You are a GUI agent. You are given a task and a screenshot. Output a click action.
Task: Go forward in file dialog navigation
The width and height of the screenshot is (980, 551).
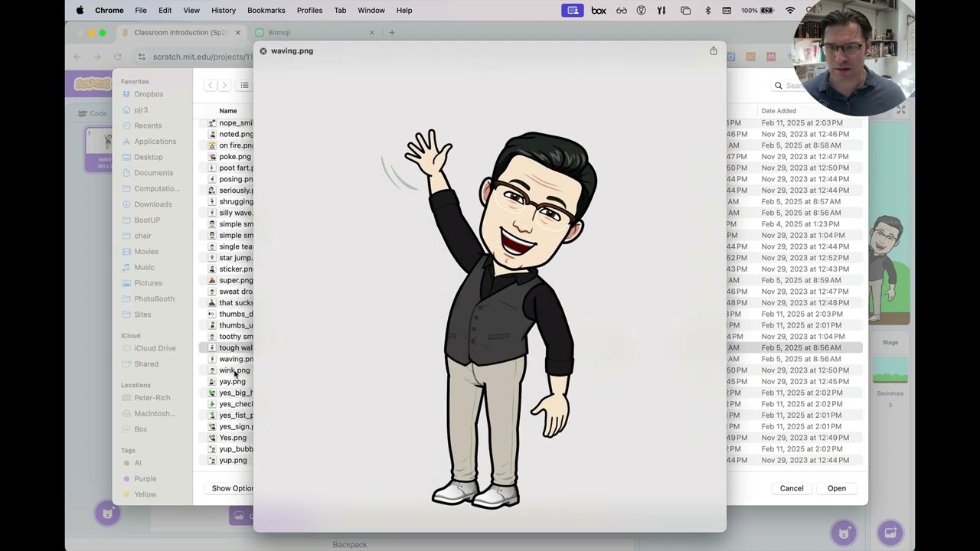(224, 85)
